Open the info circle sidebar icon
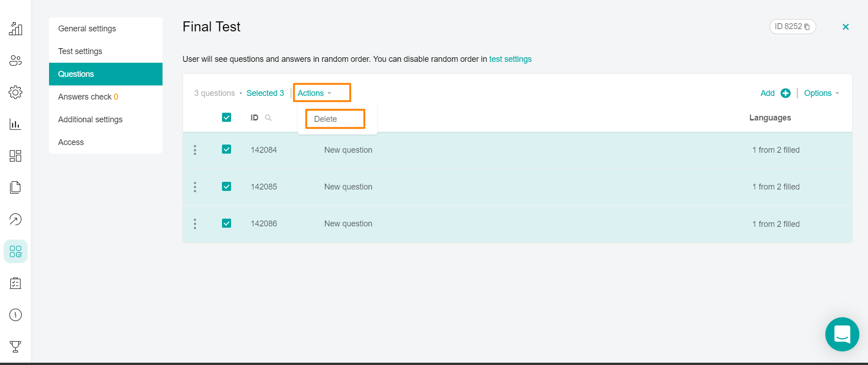Viewport: 868px width, 365px height. point(15,315)
